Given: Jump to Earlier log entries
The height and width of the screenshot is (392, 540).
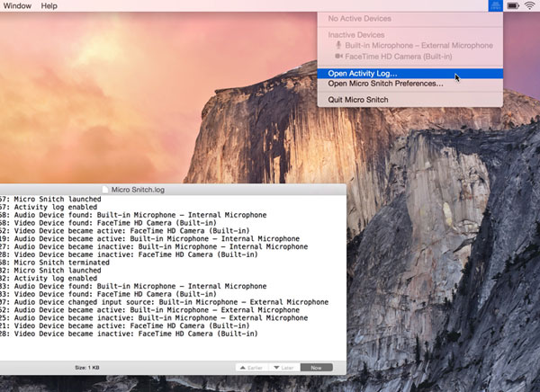Looking at the screenshot, I should pos(252,368).
